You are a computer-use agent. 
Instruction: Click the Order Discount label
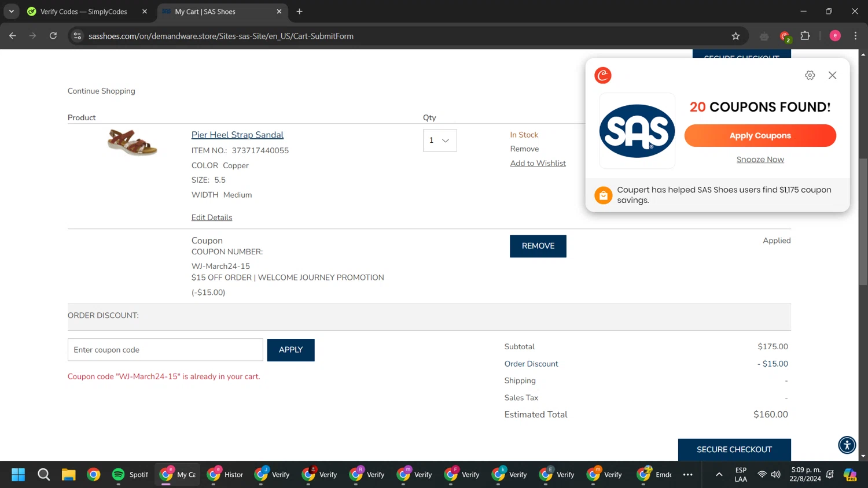click(531, 364)
